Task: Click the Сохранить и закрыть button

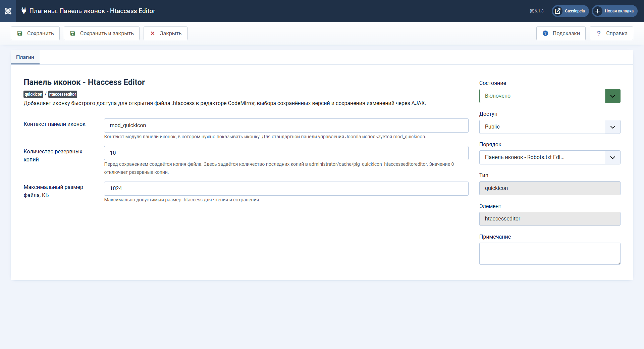Action: pyautogui.click(x=102, y=33)
